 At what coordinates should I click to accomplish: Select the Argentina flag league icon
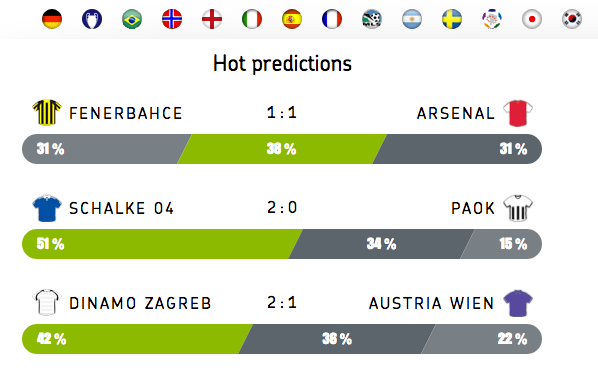(x=412, y=19)
